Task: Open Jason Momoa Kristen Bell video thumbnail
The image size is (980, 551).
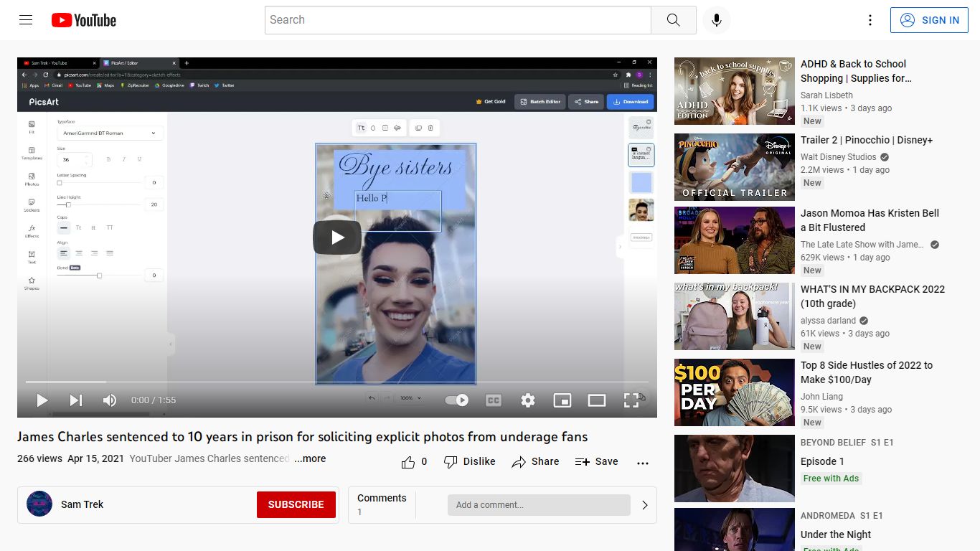Action: (x=735, y=240)
